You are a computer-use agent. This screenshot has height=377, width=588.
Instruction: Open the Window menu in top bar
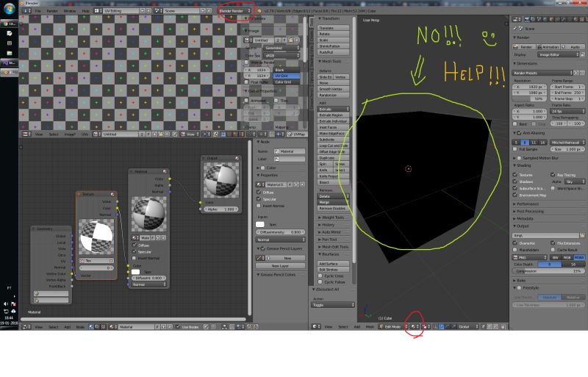(x=70, y=11)
